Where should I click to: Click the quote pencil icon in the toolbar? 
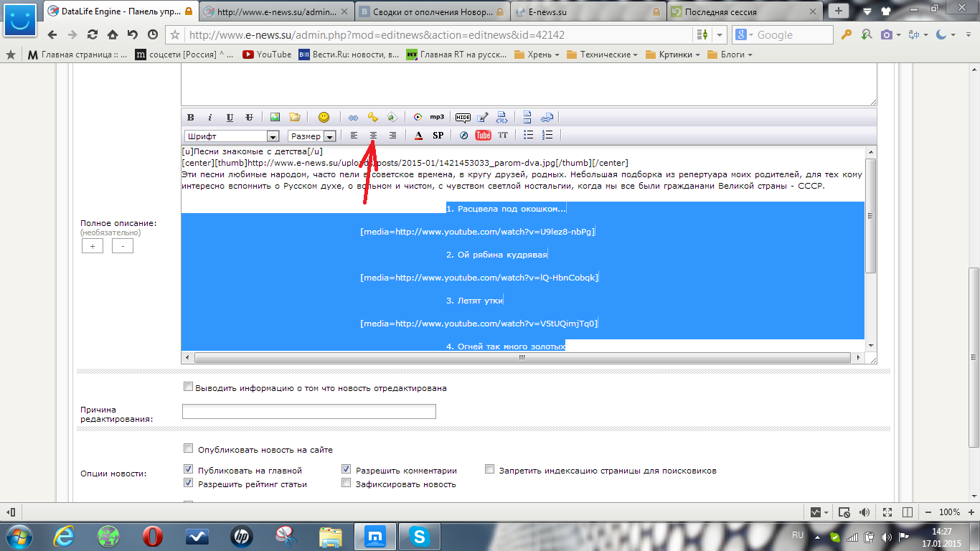(x=483, y=117)
